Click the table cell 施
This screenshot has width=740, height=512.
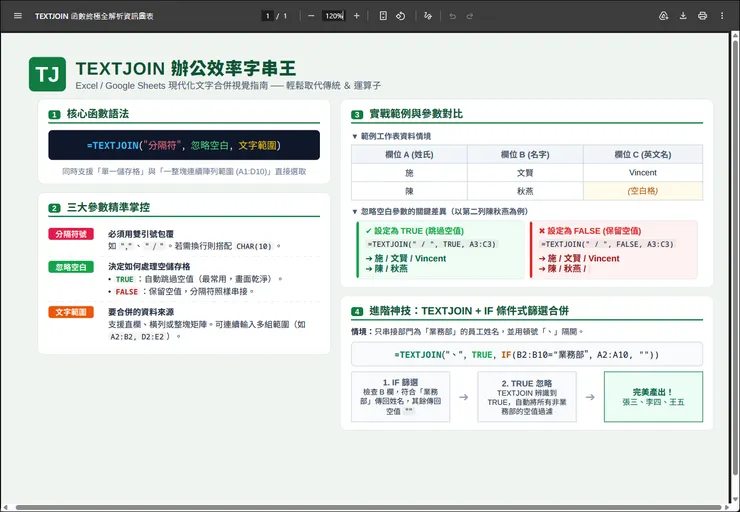click(409, 173)
